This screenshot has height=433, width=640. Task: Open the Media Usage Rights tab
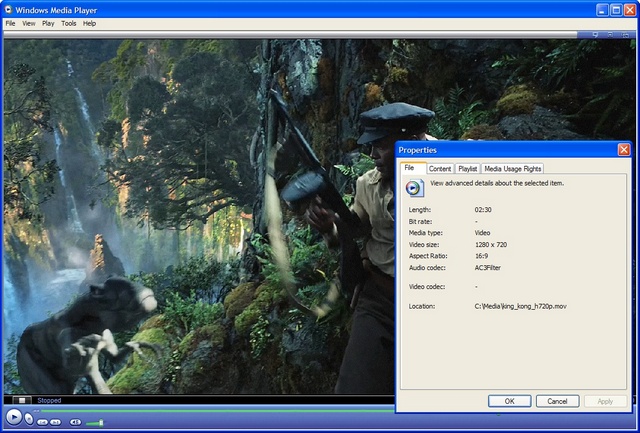coord(513,169)
